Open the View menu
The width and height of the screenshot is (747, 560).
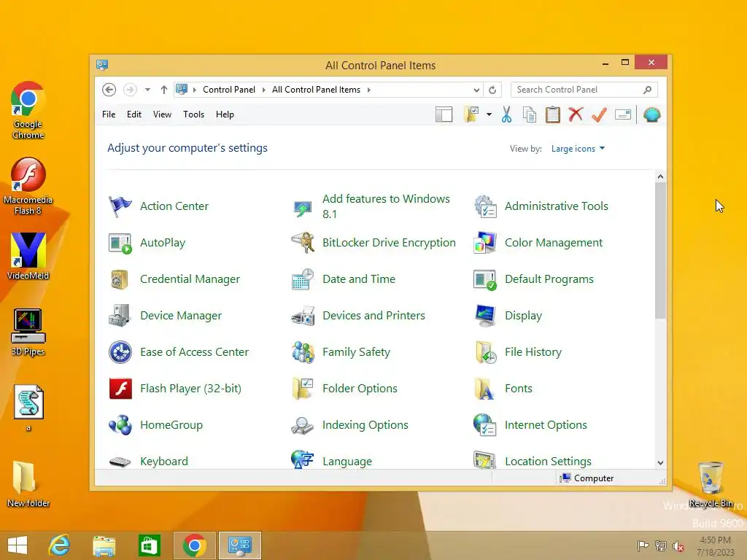pyautogui.click(x=162, y=114)
